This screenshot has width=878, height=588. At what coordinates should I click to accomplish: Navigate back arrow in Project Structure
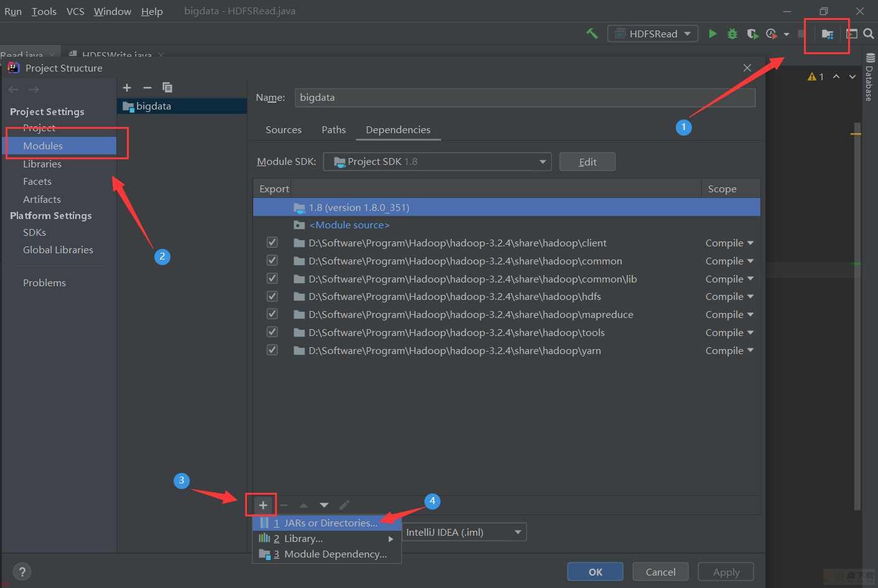(x=14, y=90)
